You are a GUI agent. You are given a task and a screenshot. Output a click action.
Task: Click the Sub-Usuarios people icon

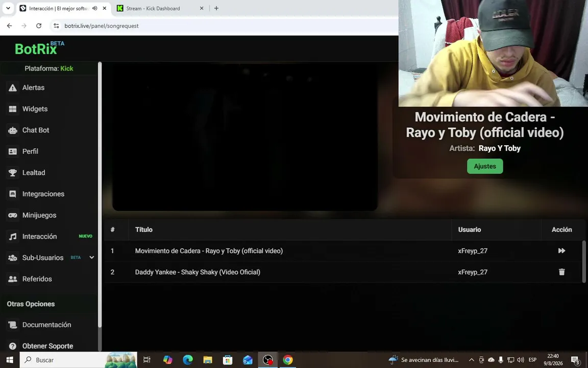pos(13,258)
